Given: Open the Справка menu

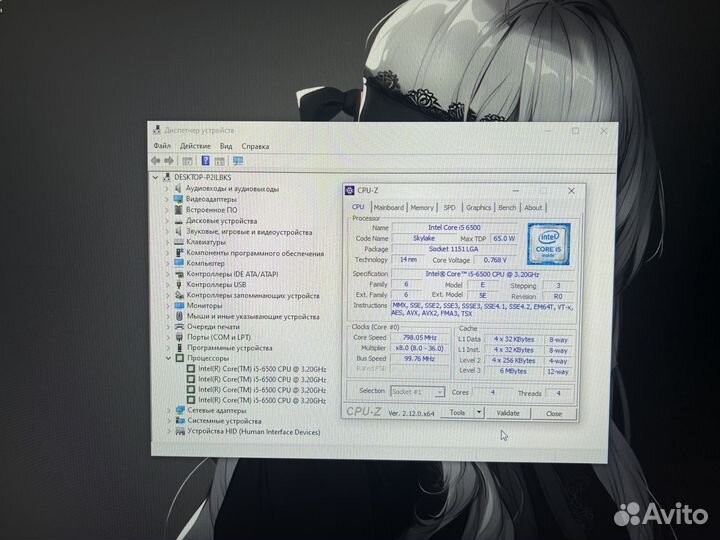Looking at the screenshot, I should (255, 146).
